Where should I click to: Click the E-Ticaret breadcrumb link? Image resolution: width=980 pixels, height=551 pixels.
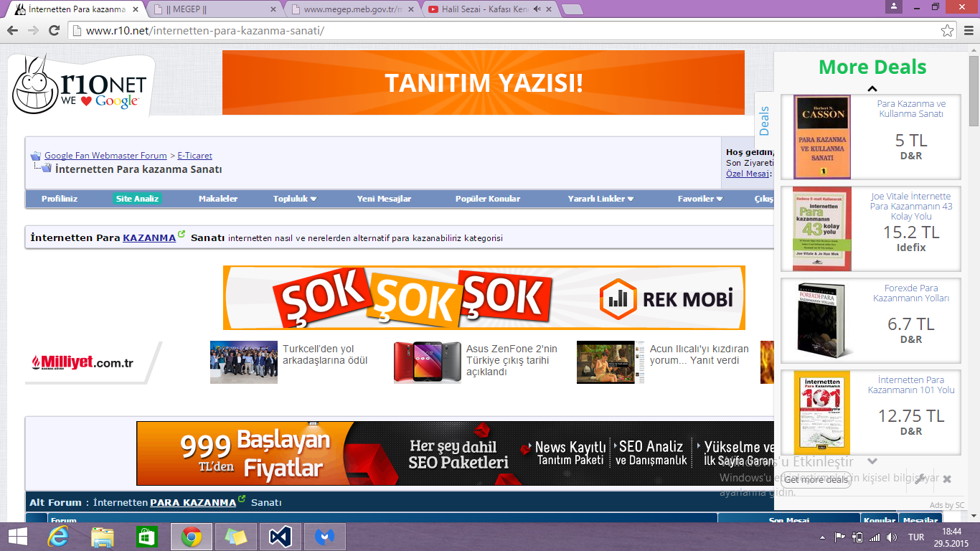(195, 156)
